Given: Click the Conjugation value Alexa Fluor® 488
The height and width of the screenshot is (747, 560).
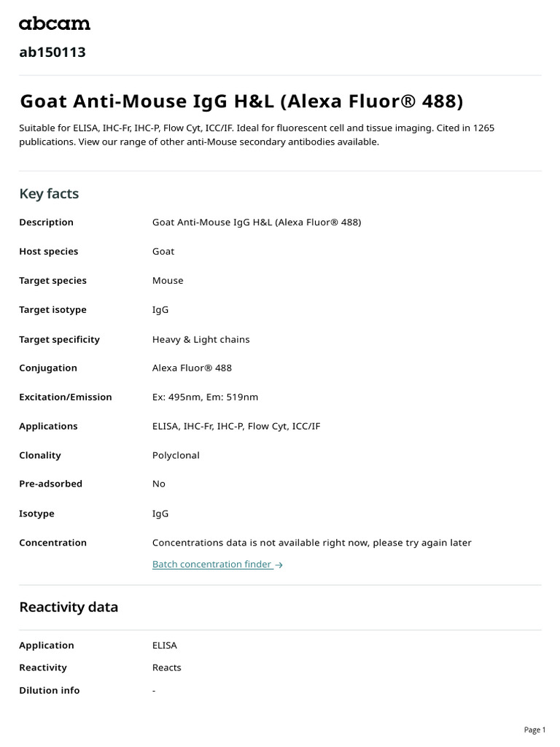Looking at the screenshot, I should (x=192, y=368).
